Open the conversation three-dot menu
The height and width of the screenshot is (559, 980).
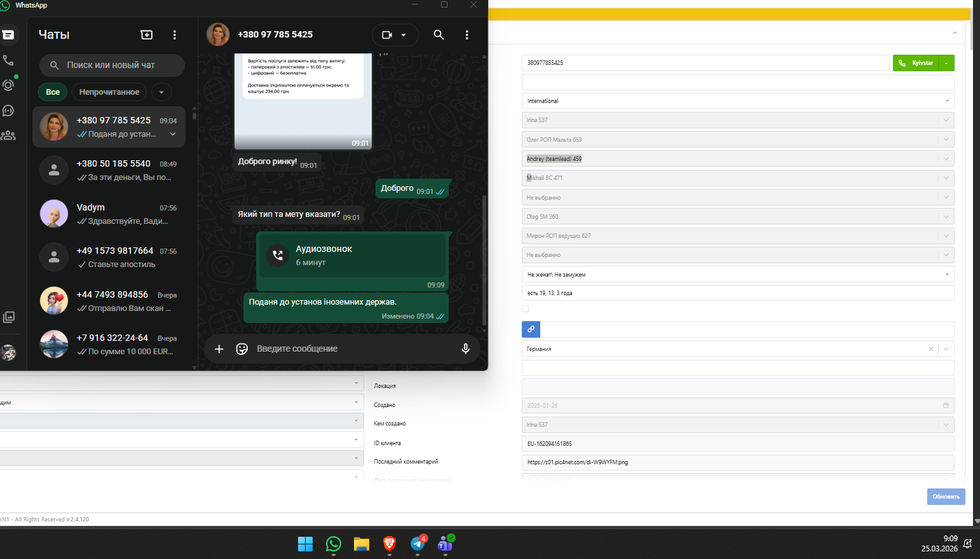pyautogui.click(x=466, y=35)
